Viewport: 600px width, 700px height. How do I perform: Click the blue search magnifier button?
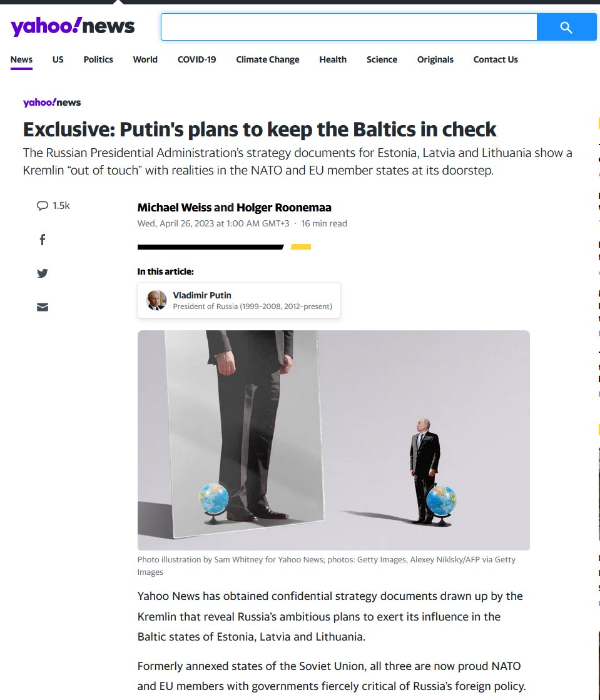point(566,27)
